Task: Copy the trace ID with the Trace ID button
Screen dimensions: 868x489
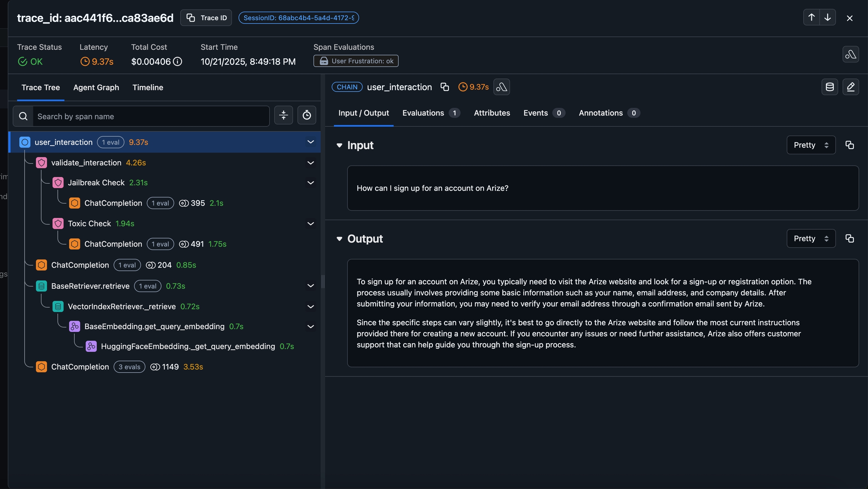Action: click(206, 18)
